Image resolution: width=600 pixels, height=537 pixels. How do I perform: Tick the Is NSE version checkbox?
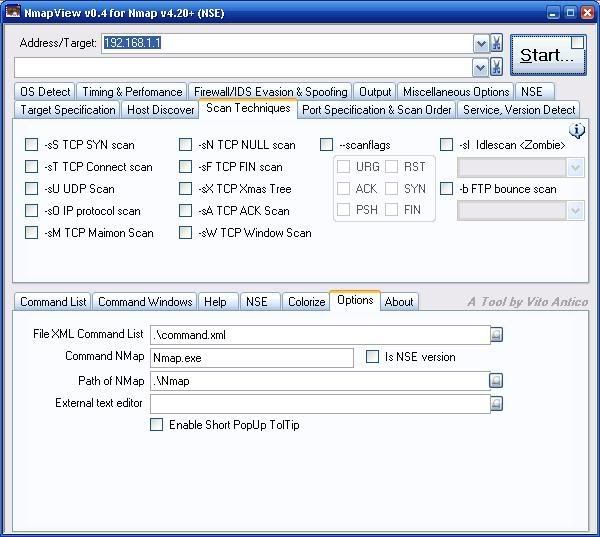tap(373, 357)
